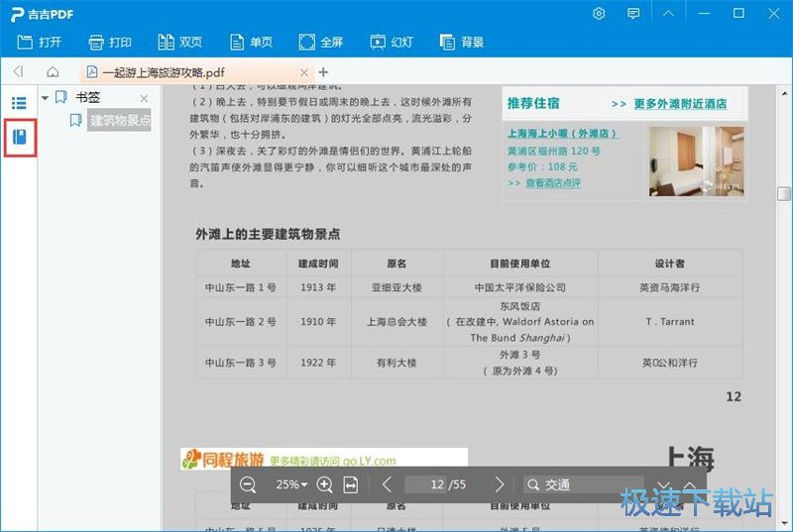
Task: Click the scrollbar up arrow
Action: pos(784,93)
